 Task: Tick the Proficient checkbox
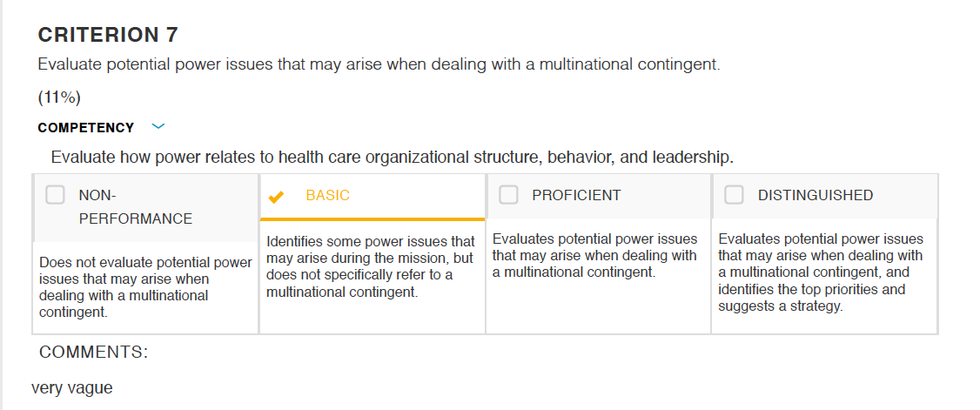508,195
